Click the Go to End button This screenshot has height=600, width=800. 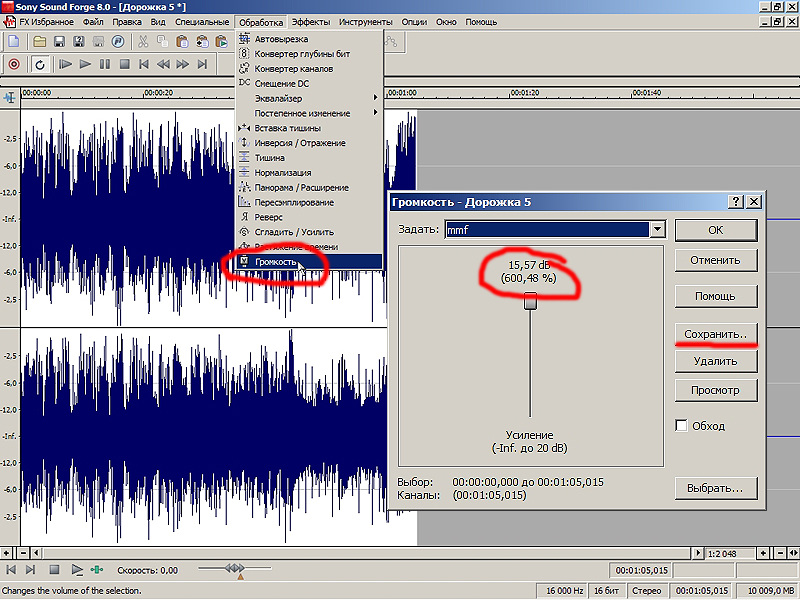tap(203, 64)
